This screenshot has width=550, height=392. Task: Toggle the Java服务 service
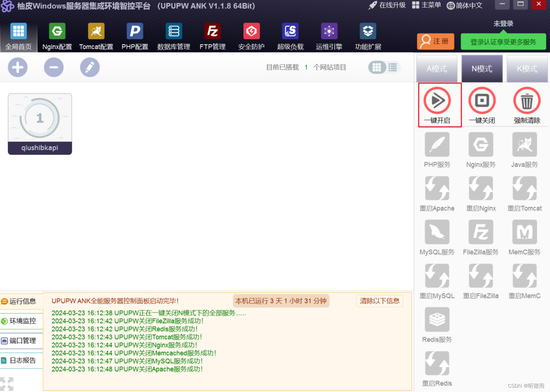tap(524, 150)
